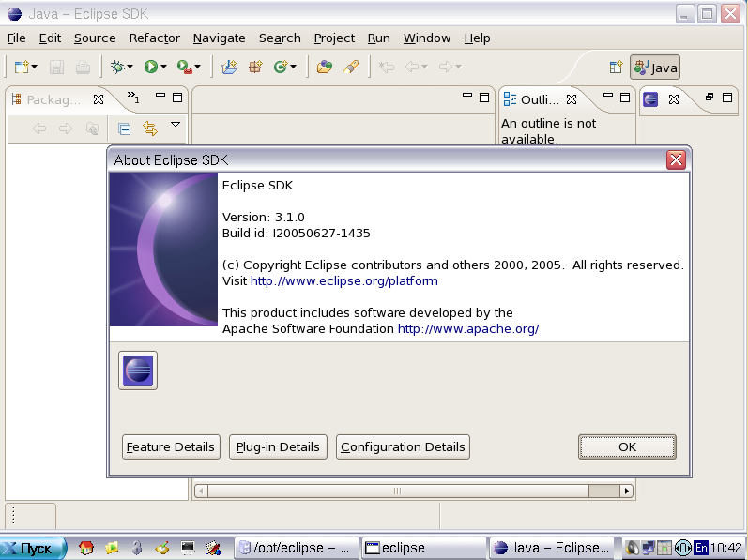Click Package Explorer Up icon

click(x=92, y=129)
